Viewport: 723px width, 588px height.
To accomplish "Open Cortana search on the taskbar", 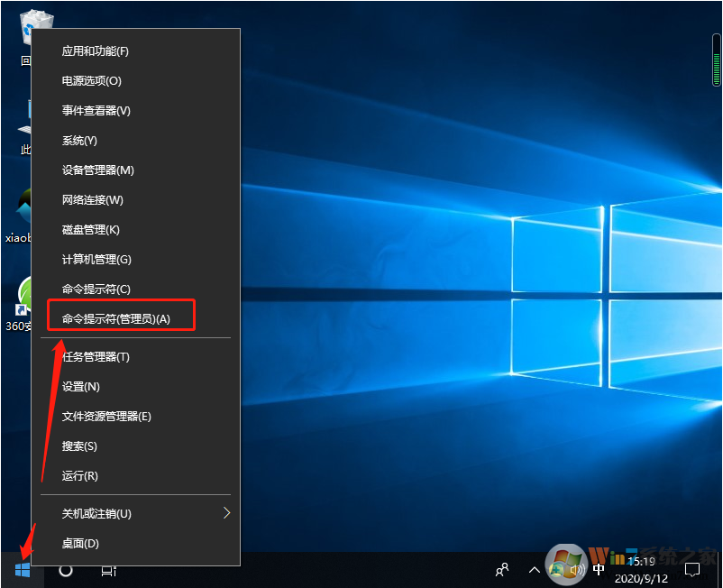I will coord(64,570).
